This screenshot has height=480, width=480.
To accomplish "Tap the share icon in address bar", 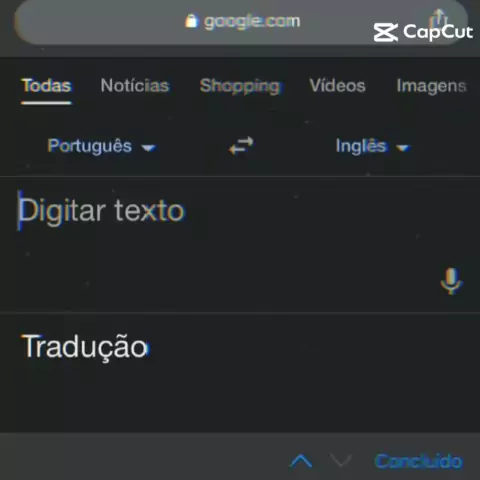I will pyautogui.click(x=439, y=19).
